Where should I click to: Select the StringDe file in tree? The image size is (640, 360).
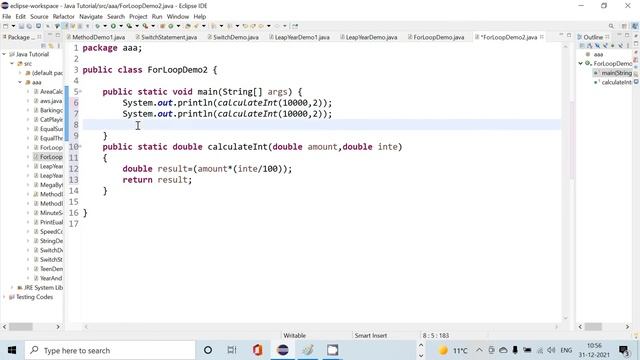51,241
